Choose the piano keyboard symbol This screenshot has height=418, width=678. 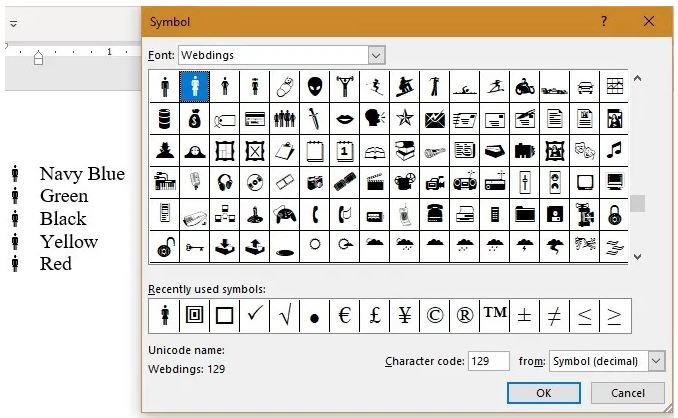(165, 182)
